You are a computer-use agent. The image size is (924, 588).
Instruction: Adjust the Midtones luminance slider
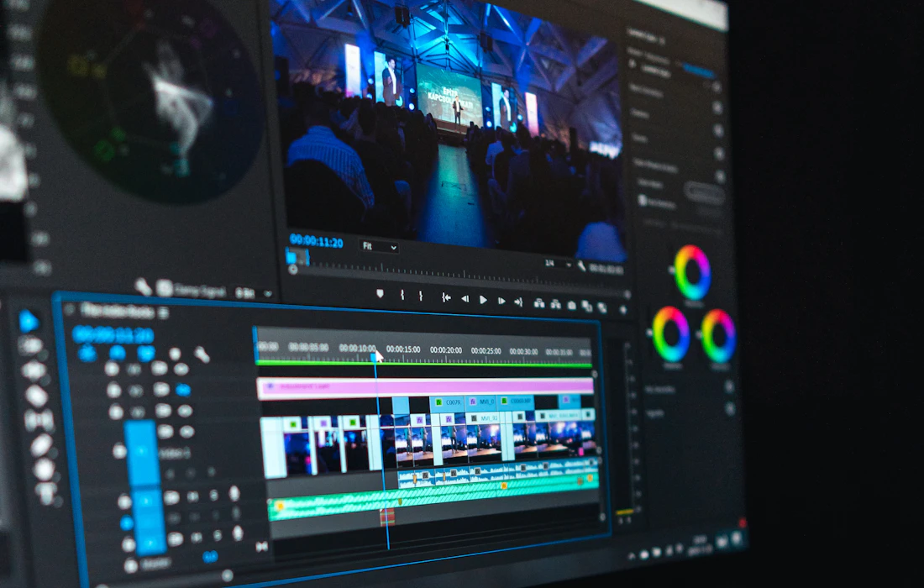click(x=671, y=270)
